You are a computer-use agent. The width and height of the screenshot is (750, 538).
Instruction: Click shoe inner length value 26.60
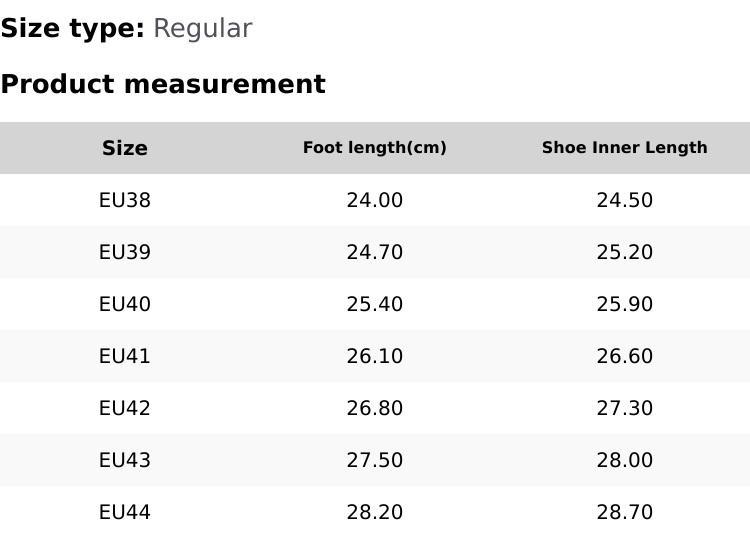click(x=624, y=356)
